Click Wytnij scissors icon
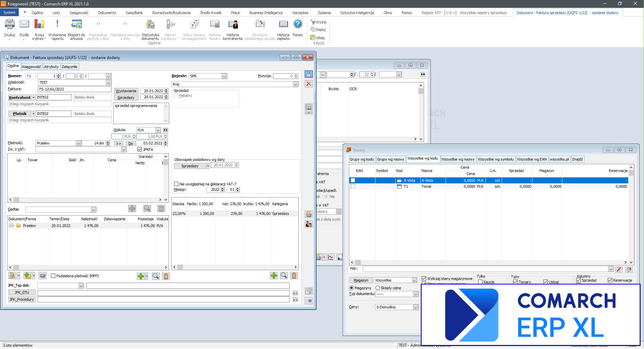Screen dimensions: 644x349 pos(318,22)
